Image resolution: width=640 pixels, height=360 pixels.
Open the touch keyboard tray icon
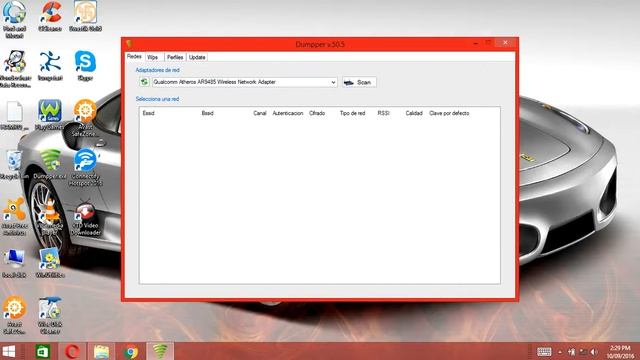(x=544, y=351)
